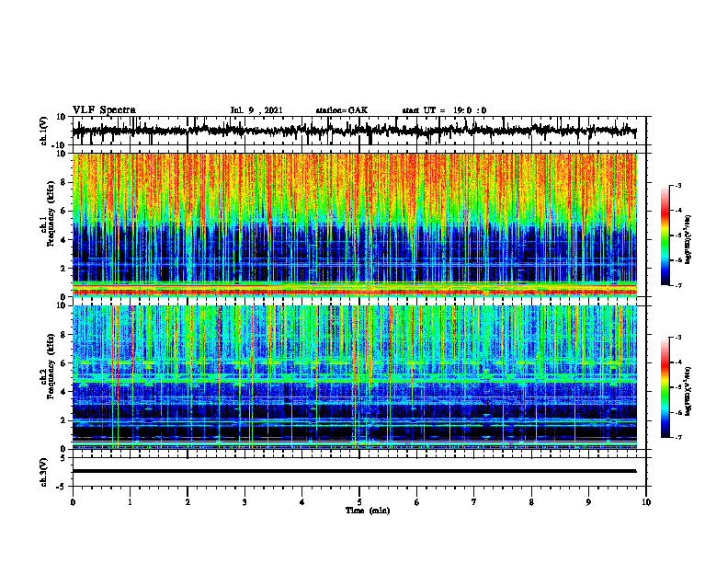Viewport: 728px width, 563px height.
Task: Click the "ch.1(V)" waveform axis label
Action: [x=43, y=131]
